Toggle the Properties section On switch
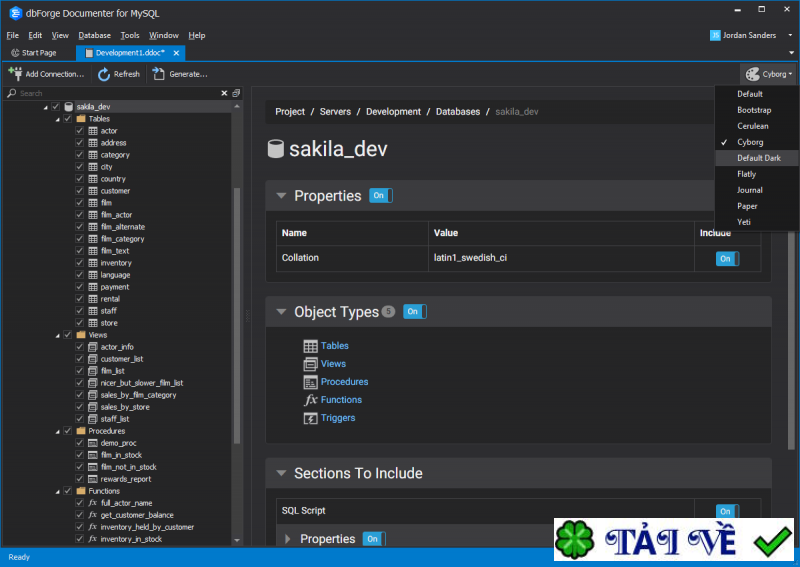Screen dimensions: 800x567 (x=380, y=196)
